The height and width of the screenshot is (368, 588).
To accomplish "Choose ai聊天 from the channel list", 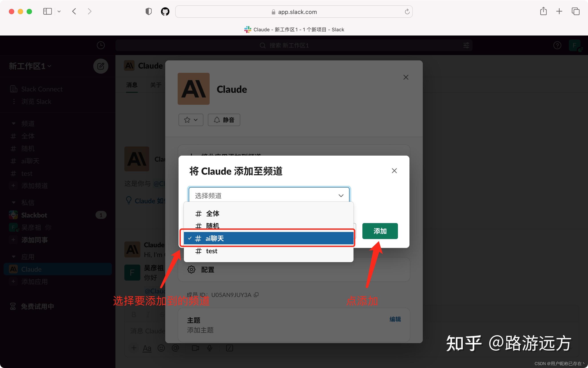I will (x=268, y=238).
